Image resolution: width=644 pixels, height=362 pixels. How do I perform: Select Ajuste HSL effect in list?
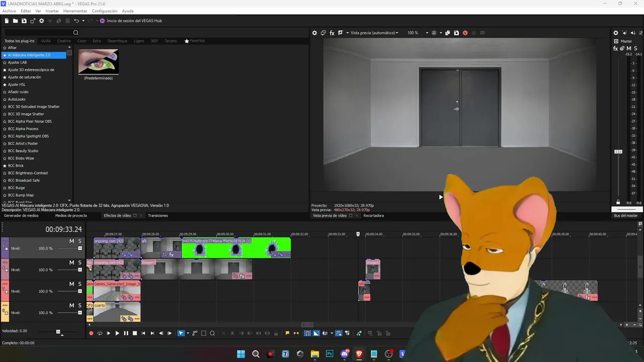[x=17, y=84]
